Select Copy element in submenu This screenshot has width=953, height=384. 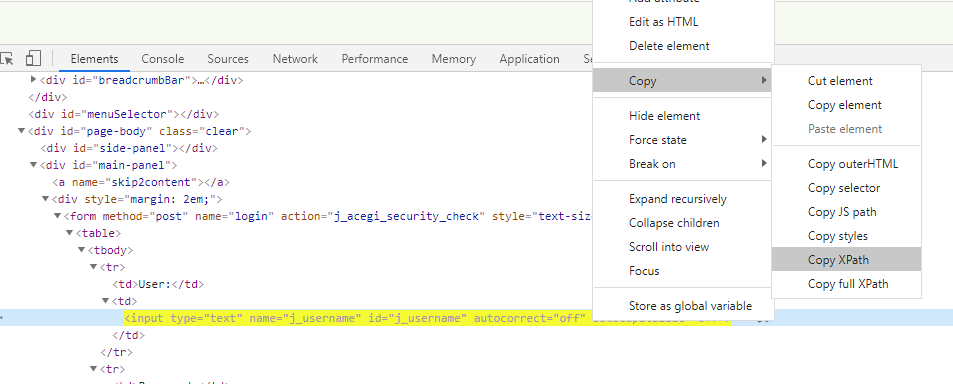pyautogui.click(x=847, y=105)
